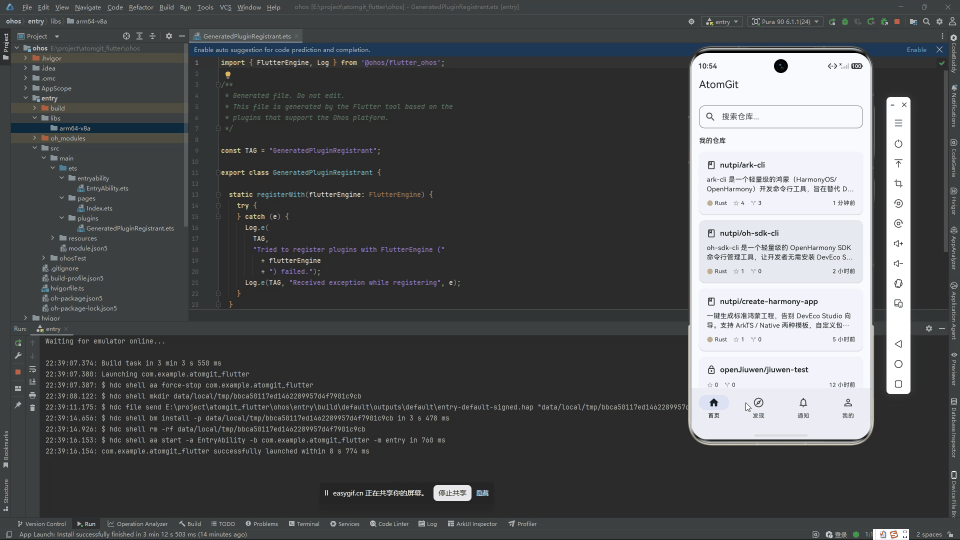
Task: Switch to Terminal tool window tab
Action: click(x=304, y=524)
